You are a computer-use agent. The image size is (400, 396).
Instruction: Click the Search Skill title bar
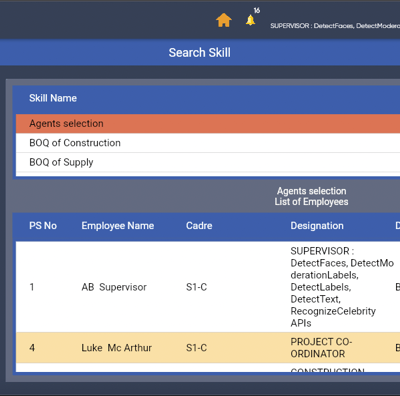pos(200,52)
